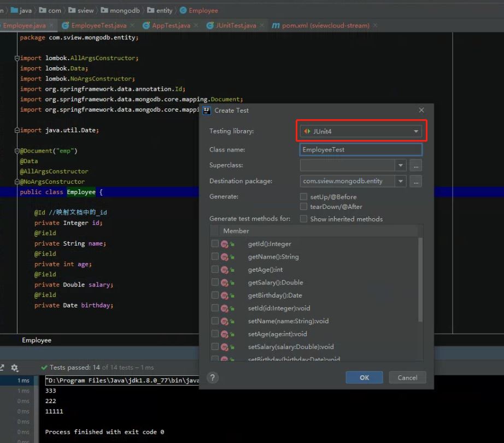Check the setName(name:String):void checkbox
504x443 pixels.
[215, 321]
